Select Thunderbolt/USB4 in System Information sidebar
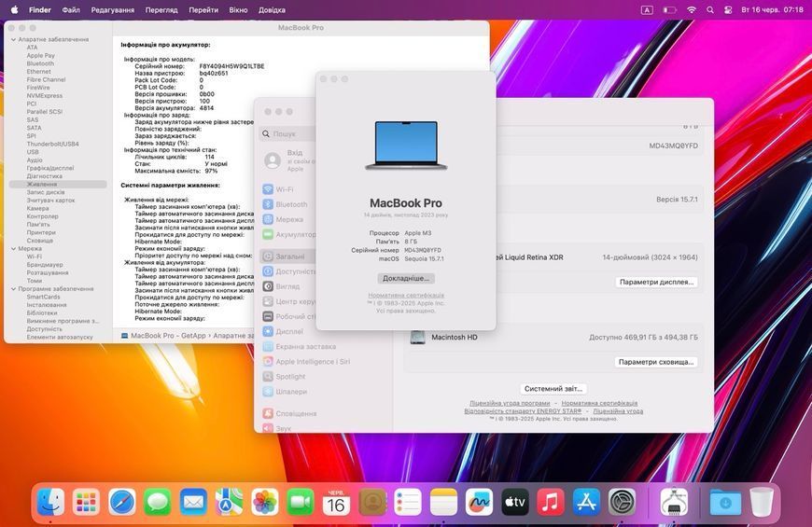Screen dimensions: 812x527 (53, 144)
